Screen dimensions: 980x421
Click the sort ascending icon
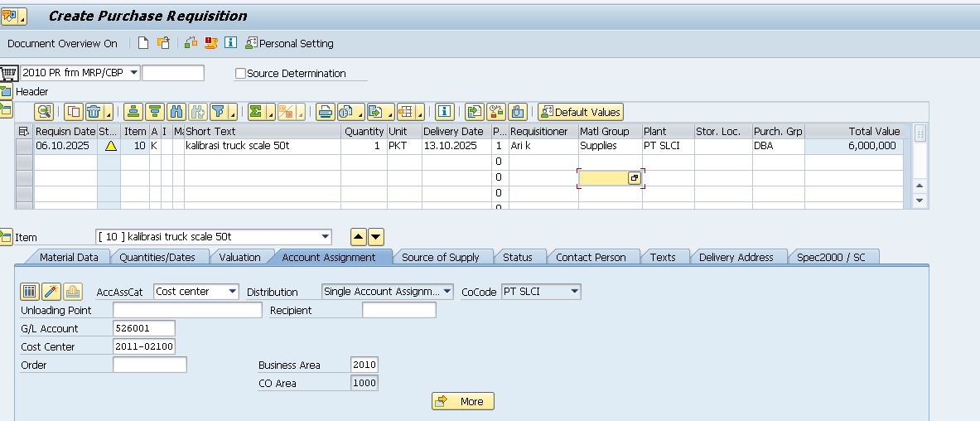(133, 112)
